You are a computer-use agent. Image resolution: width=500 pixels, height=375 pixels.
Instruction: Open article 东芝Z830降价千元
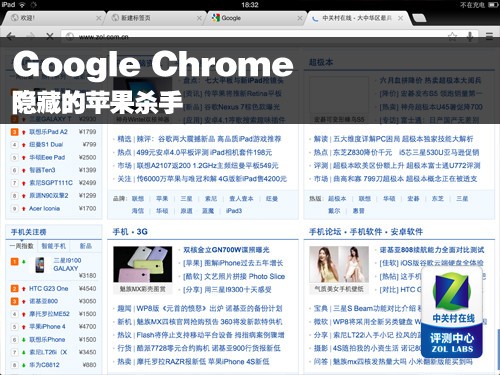[x=363, y=152]
